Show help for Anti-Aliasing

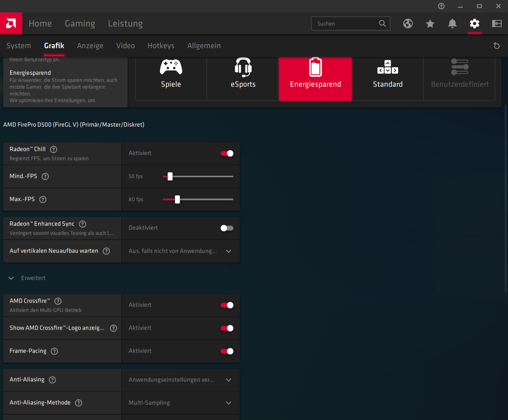[52, 380]
